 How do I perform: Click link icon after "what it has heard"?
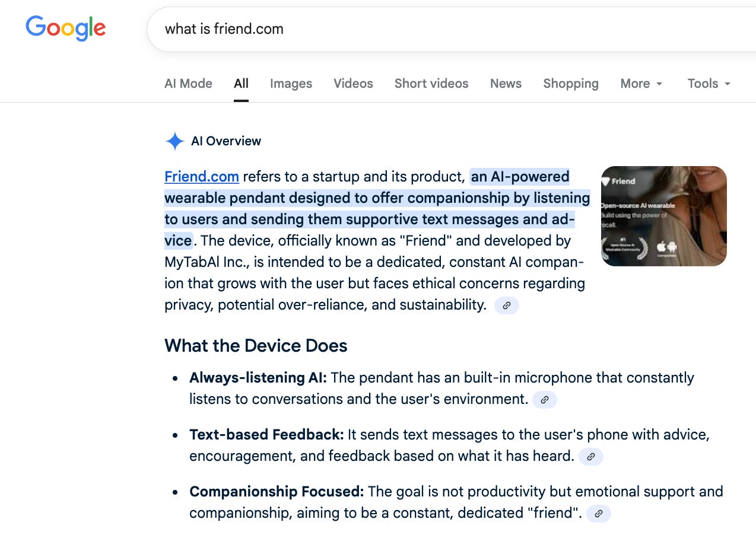pos(590,457)
